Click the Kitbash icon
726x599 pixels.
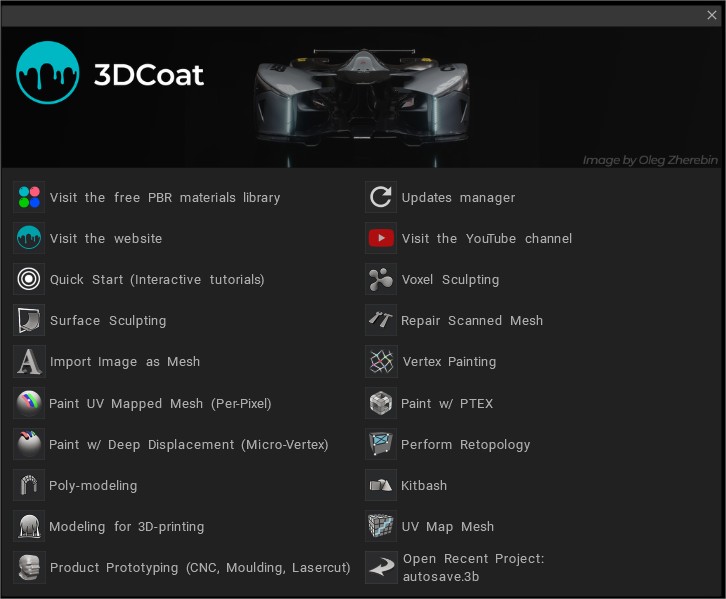pyautogui.click(x=381, y=485)
